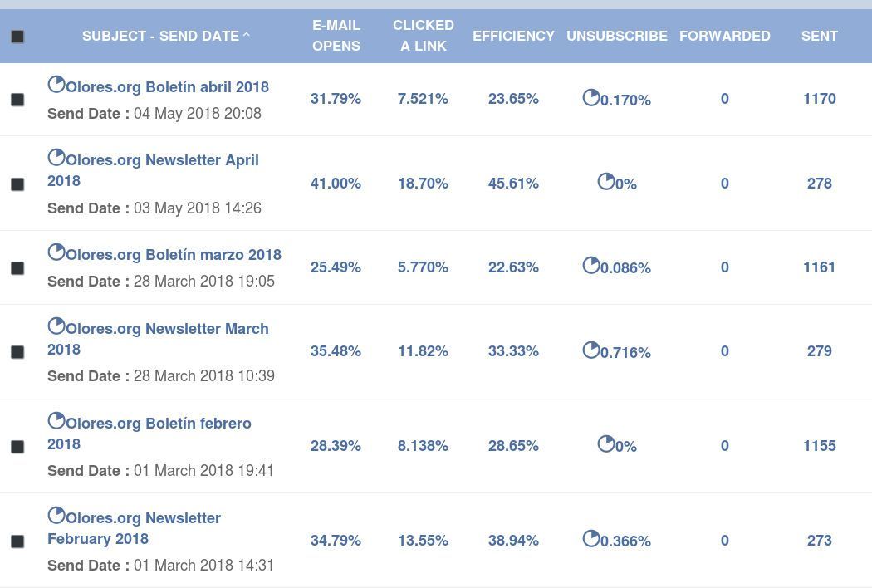Click chart icon beside Boletín febrero 2018

coord(56,420)
